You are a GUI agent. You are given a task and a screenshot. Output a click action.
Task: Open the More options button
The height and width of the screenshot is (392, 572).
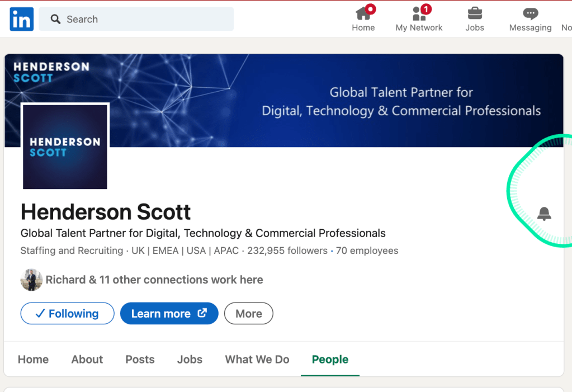248,314
